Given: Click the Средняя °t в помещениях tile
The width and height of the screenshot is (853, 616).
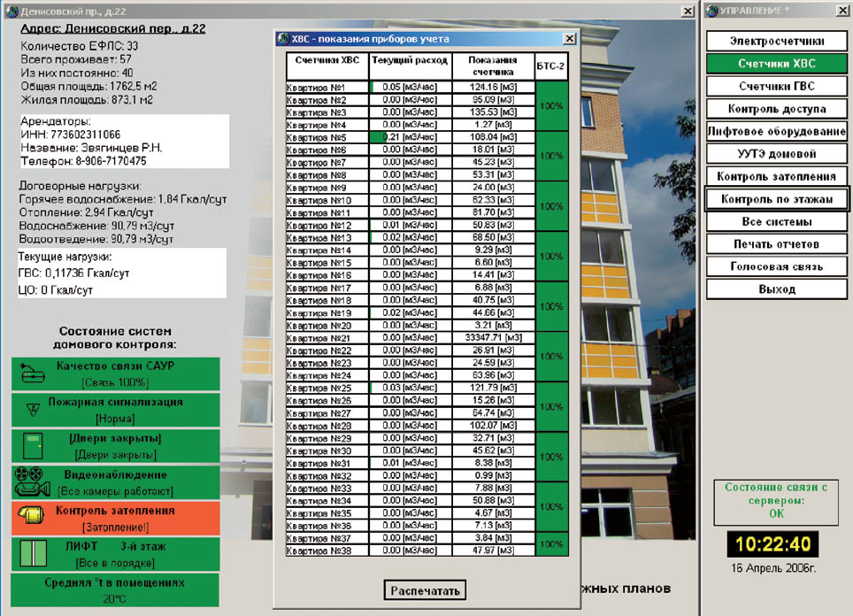Looking at the screenshot, I should point(115,589).
